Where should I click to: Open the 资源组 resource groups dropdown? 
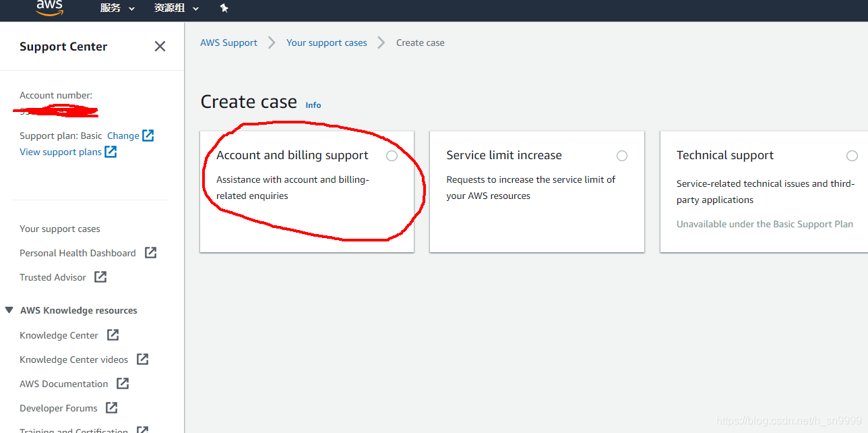click(x=177, y=8)
